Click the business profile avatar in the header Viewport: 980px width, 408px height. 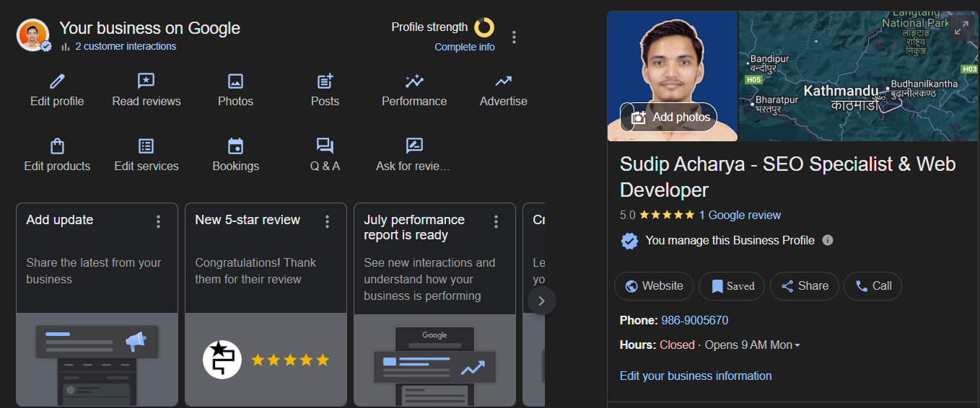33,35
